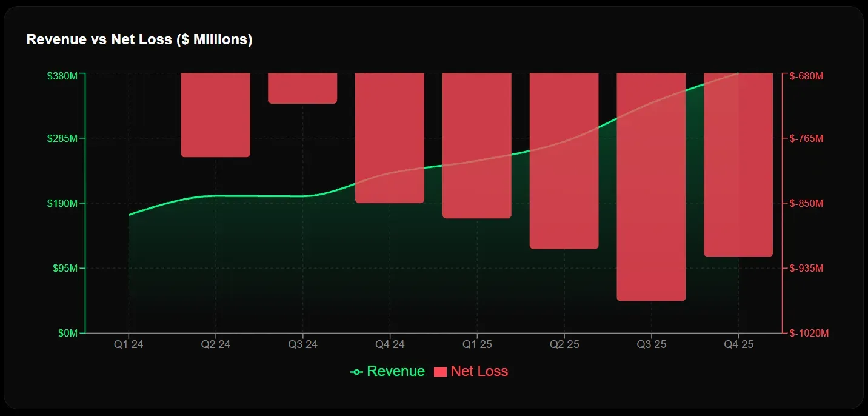Click the revenue line start at Q1 24
The width and height of the screenshot is (868, 416).
(x=129, y=215)
